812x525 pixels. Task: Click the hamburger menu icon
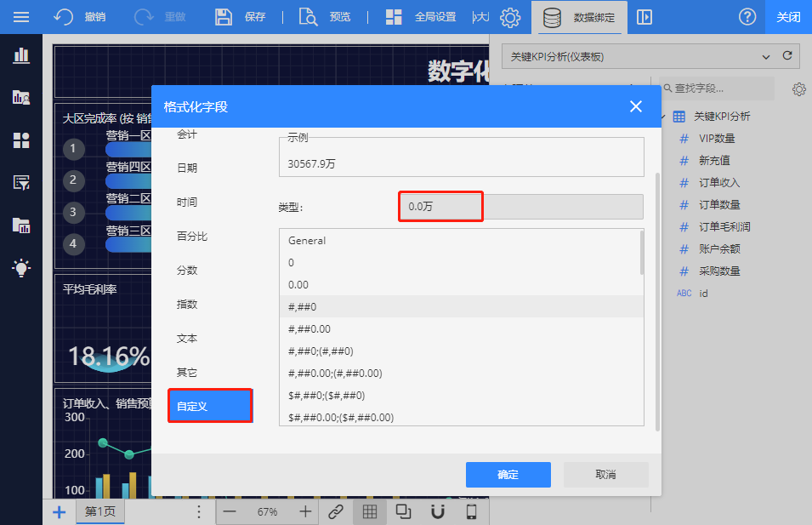click(21, 17)
